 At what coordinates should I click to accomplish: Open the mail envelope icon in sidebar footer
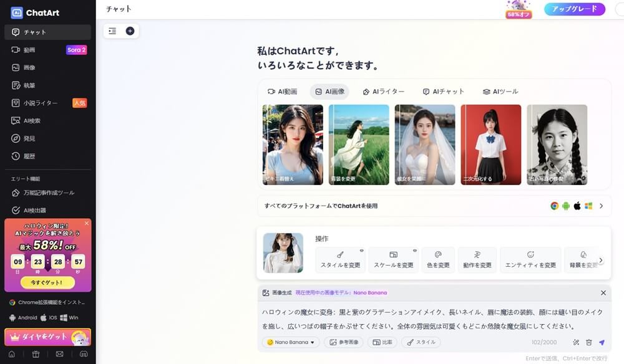(x=59, y=354)
